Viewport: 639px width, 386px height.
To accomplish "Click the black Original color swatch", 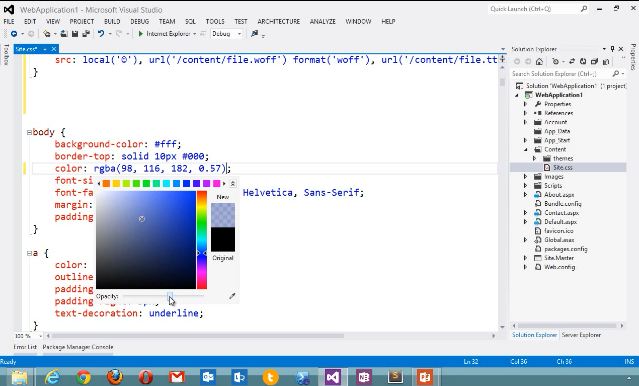I will (223, 239).
